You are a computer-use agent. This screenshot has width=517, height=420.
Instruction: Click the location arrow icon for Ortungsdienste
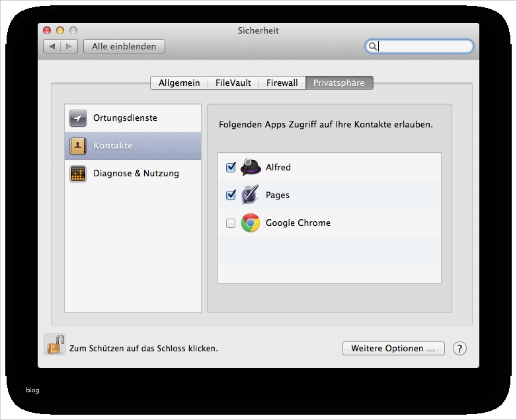coord(78,118)
